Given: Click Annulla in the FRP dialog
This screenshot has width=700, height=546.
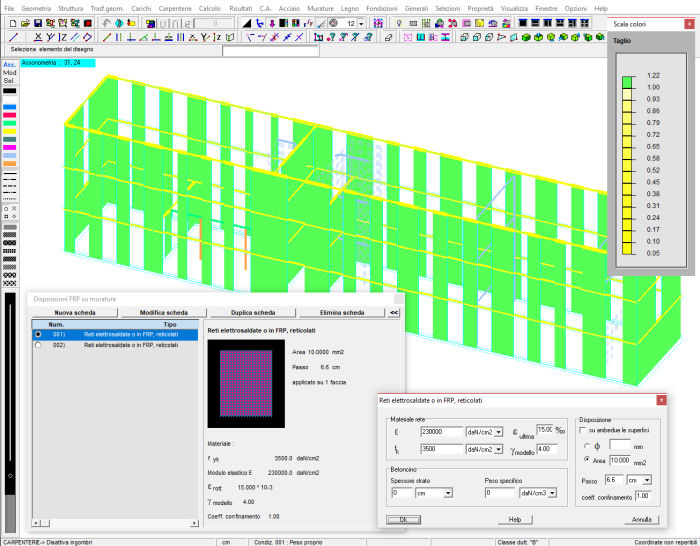Looking at the screenshot, I should pyautogui.click(x=641, y=520).
